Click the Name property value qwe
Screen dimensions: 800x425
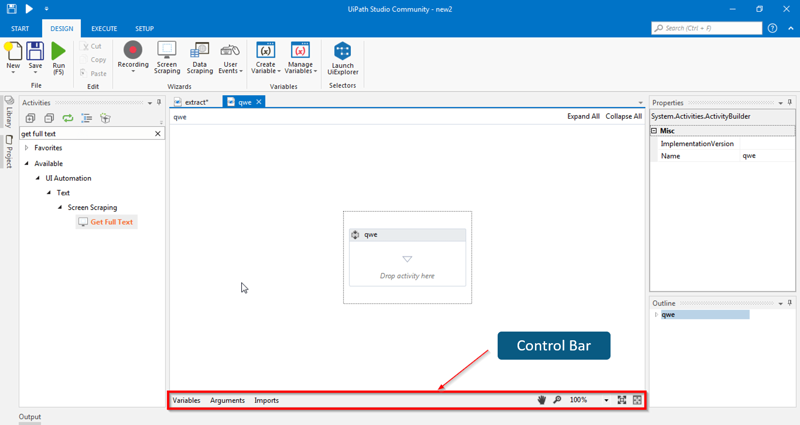[x=767, y=156]
